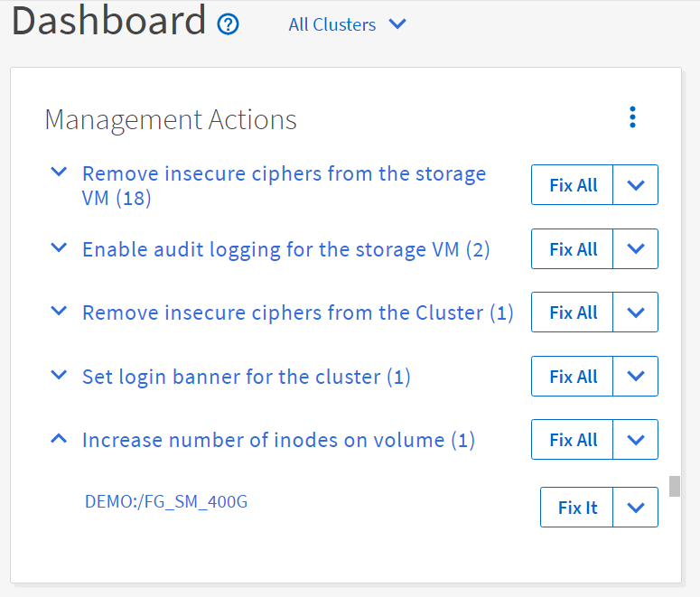Click Fix All for inodes on volume
700x597 pixels.
click(x=573, y=440)
